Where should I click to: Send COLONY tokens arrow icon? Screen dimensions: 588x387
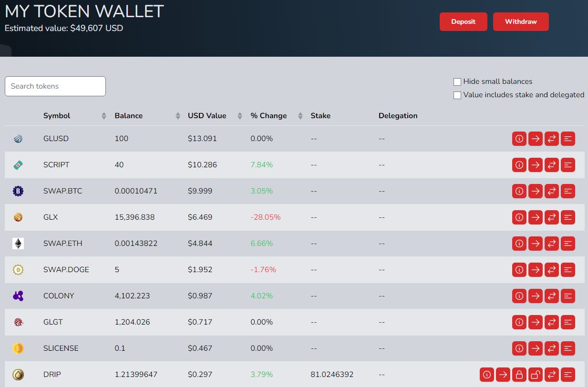[x=536, y=296]
